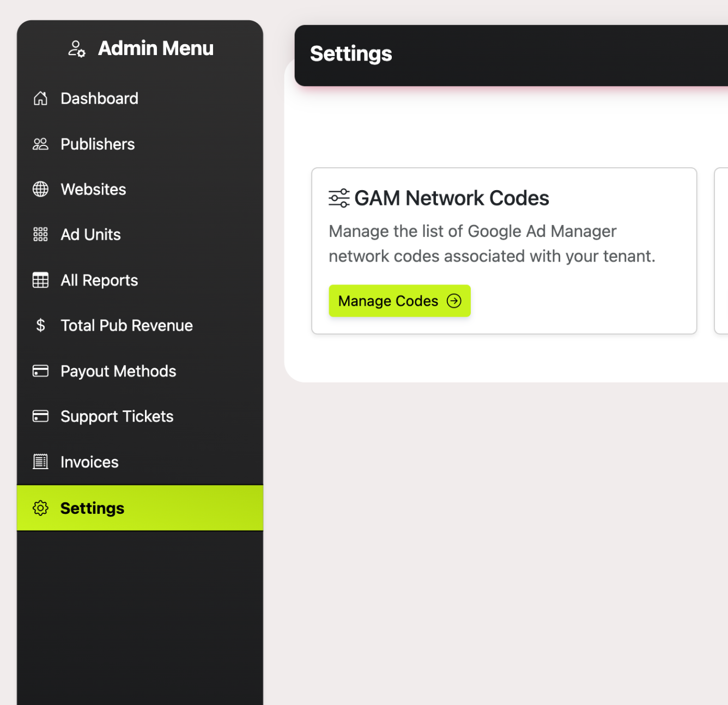The width and height of the screenshot is (728, 705).
Task: Click the network codes description text
Action: click(x=492, y=244)
